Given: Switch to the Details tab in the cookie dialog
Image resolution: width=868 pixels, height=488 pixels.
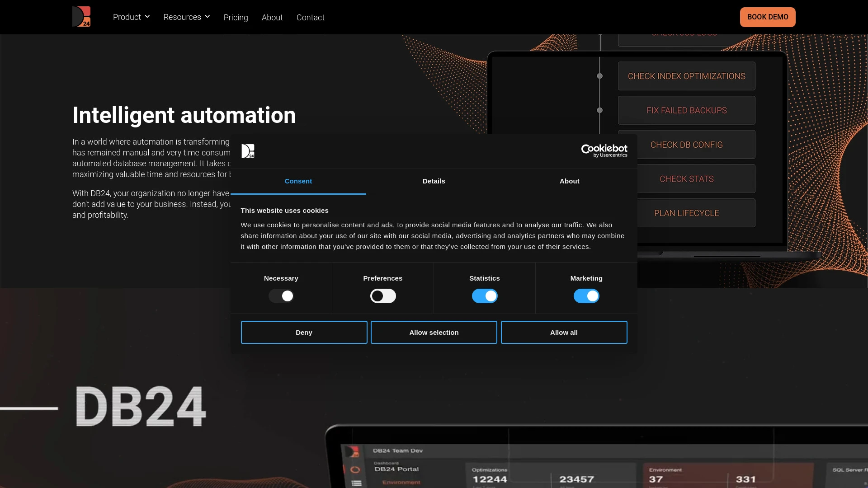Looking at the screenshot, I should (434, 181).
